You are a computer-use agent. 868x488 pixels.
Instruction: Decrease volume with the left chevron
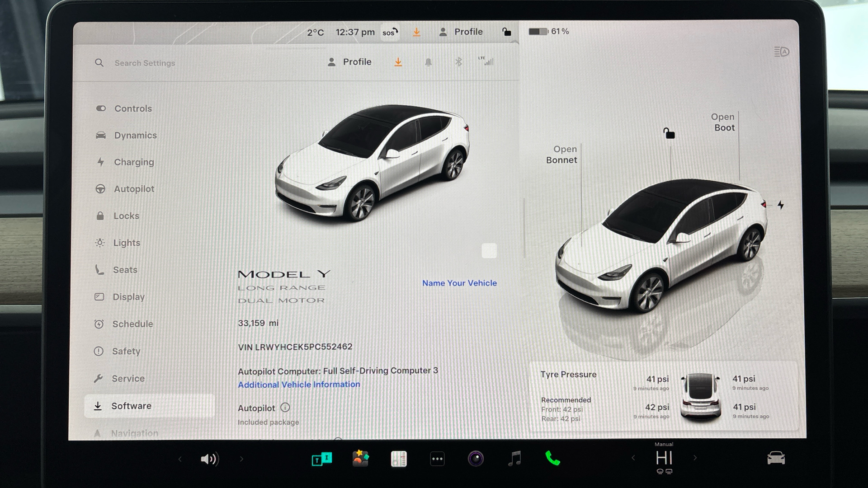[180, 459]
